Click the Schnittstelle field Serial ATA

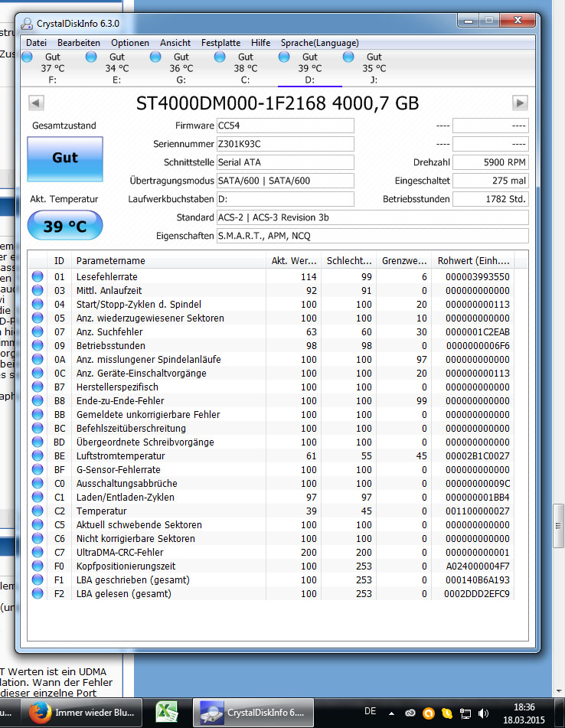pos(286,162)
